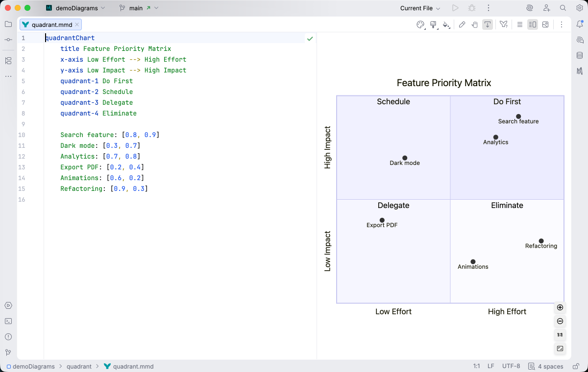Show more tool windows ellipsis
The image size is (588, 372).
point(8,76)
